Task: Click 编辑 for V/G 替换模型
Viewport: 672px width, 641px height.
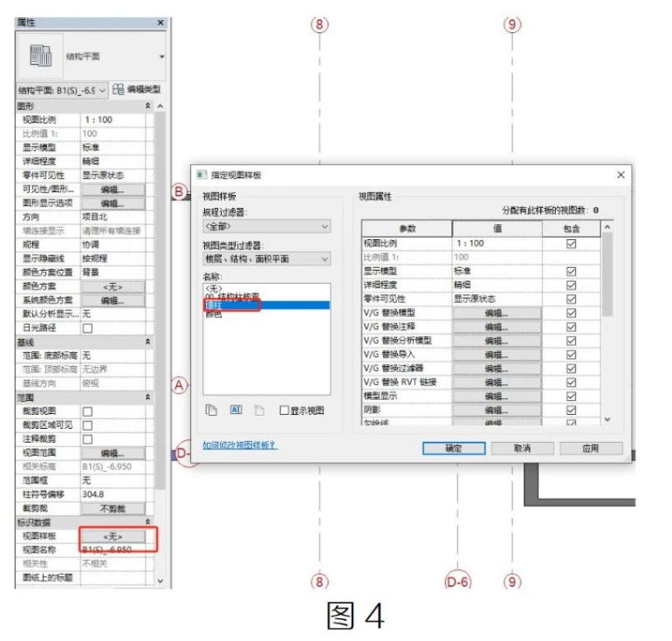Action: [497, 314]
